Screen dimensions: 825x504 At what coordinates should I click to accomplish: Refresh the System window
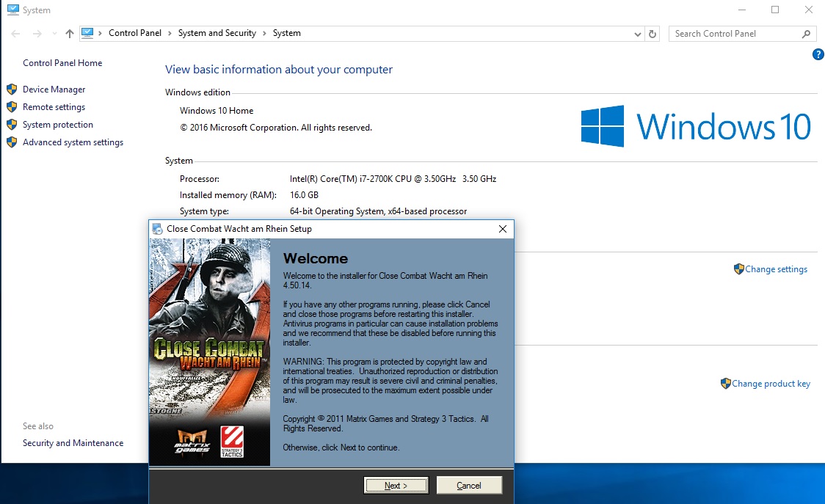point(653,34)
